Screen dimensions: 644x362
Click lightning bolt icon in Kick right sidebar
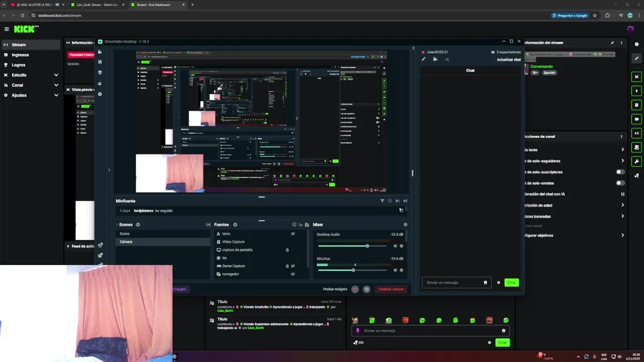(637, 91)
